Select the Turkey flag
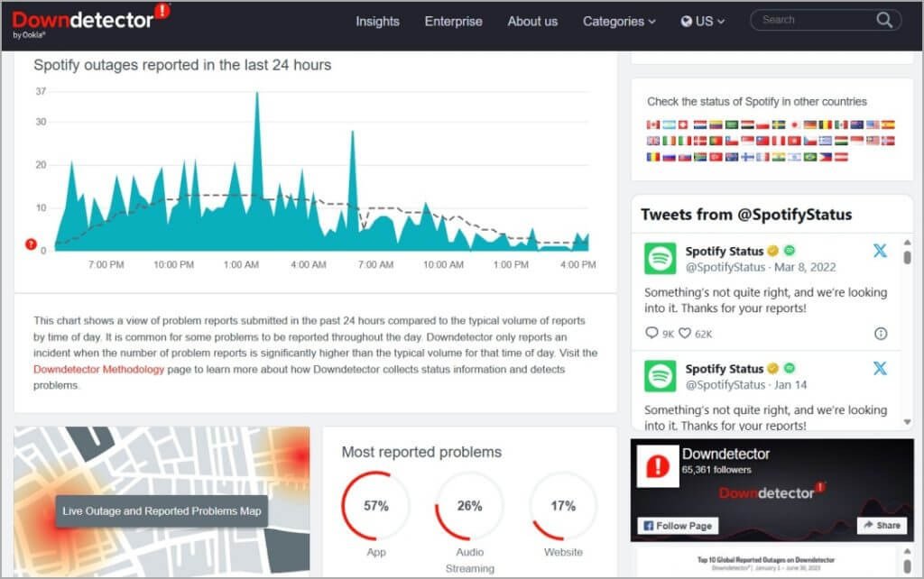Screen dimensions: 924x579 [x=716, y=157]
